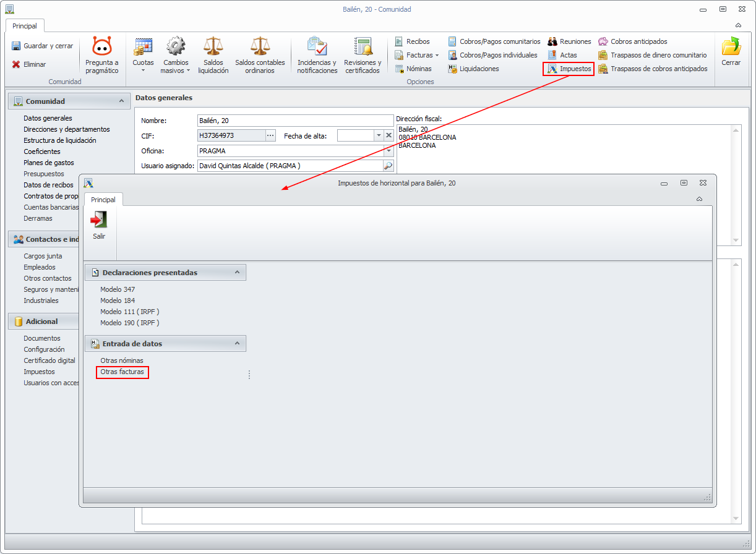Select Impuestos in Adicional sidebar
756x554 pixels.
[x=40, y=372]
